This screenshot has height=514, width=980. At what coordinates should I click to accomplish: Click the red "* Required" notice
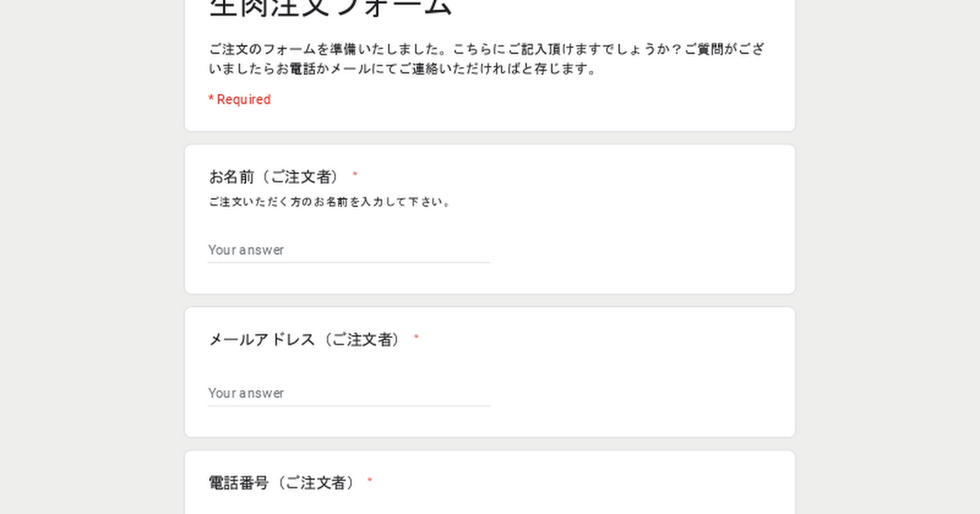pos(239,100)
